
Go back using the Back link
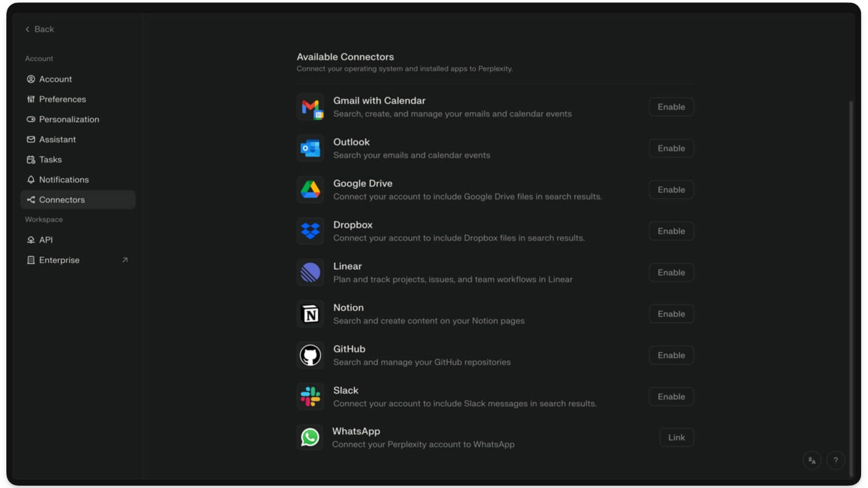point(39,29)
